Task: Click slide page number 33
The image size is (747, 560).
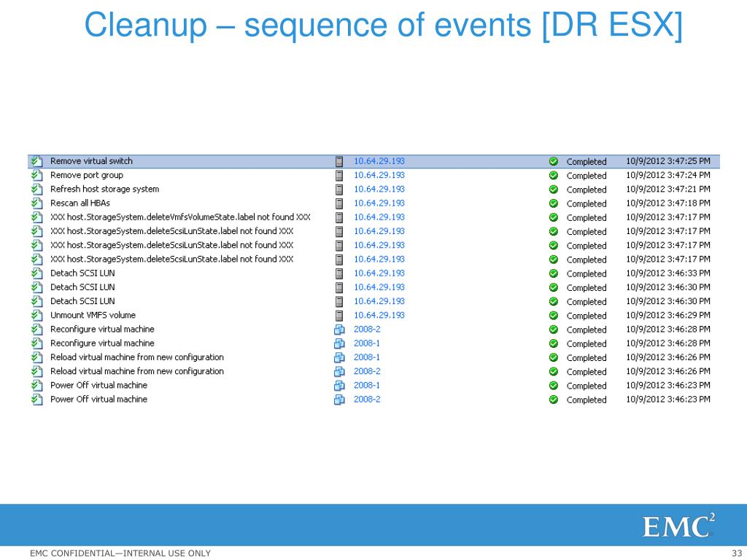Action: click(x=737, y=553)
